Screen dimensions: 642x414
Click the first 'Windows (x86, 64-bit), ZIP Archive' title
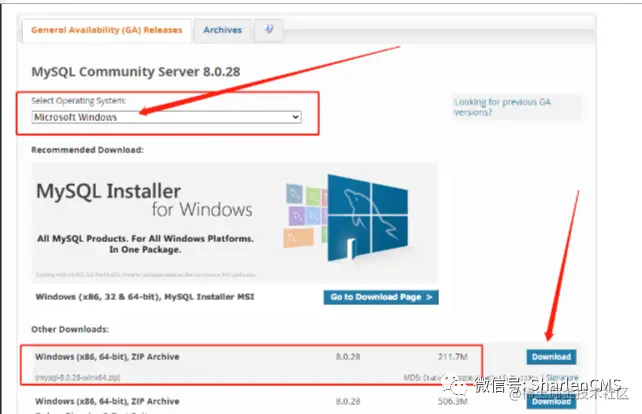point(107,357)
